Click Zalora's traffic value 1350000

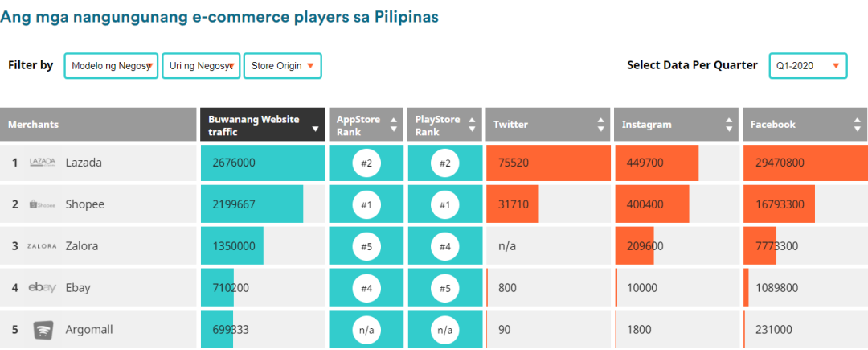(234, 246)
